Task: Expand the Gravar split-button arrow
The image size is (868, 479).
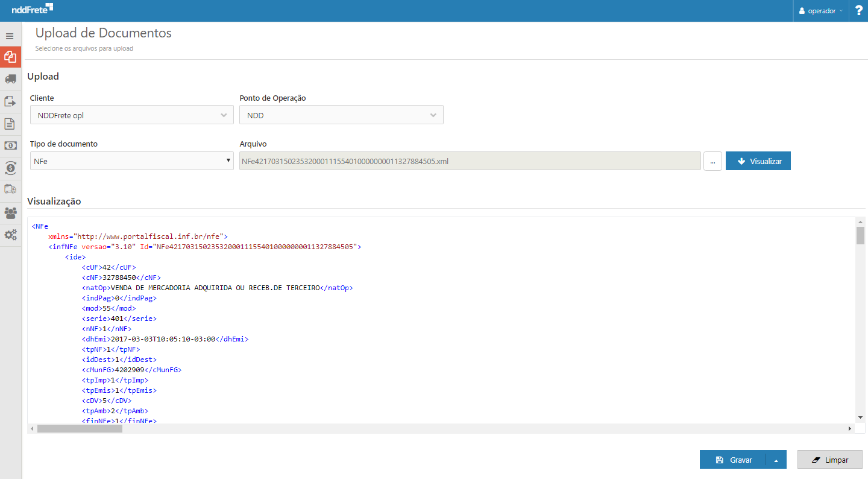Action: coord(776,460)
